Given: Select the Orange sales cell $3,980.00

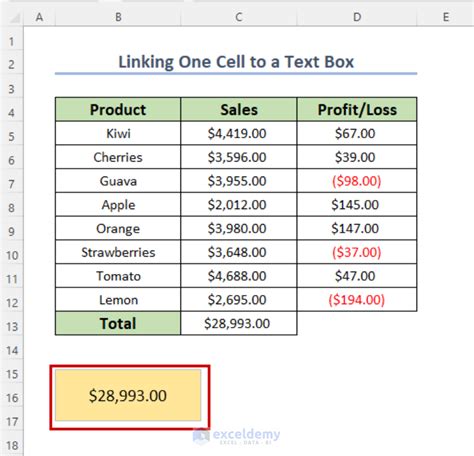Looking at the screenshot, I should (x=239, y=228).
